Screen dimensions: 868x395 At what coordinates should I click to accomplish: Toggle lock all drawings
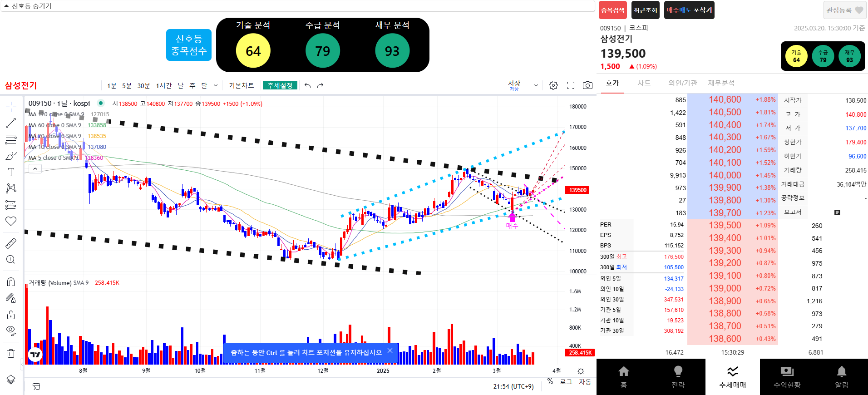click(x=11, y=315)
